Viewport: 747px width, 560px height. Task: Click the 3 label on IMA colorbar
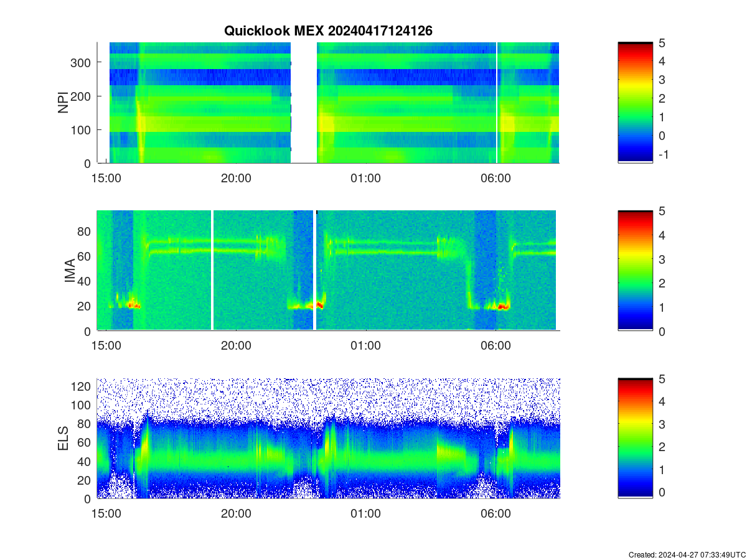pyautogui.click(x=662, y=259)
